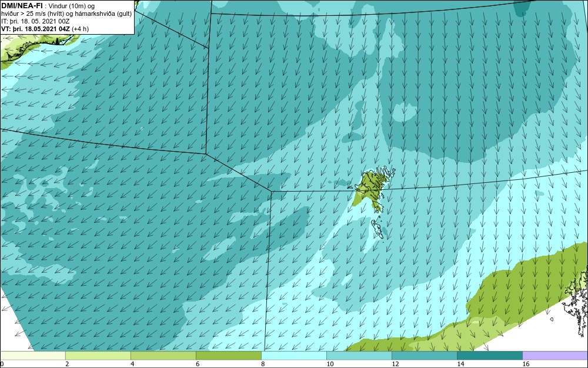Image resolution: width=588 pixels, height=368 pixels.
Task: Click the legend scale label "16"
Action: coord(526,364)
